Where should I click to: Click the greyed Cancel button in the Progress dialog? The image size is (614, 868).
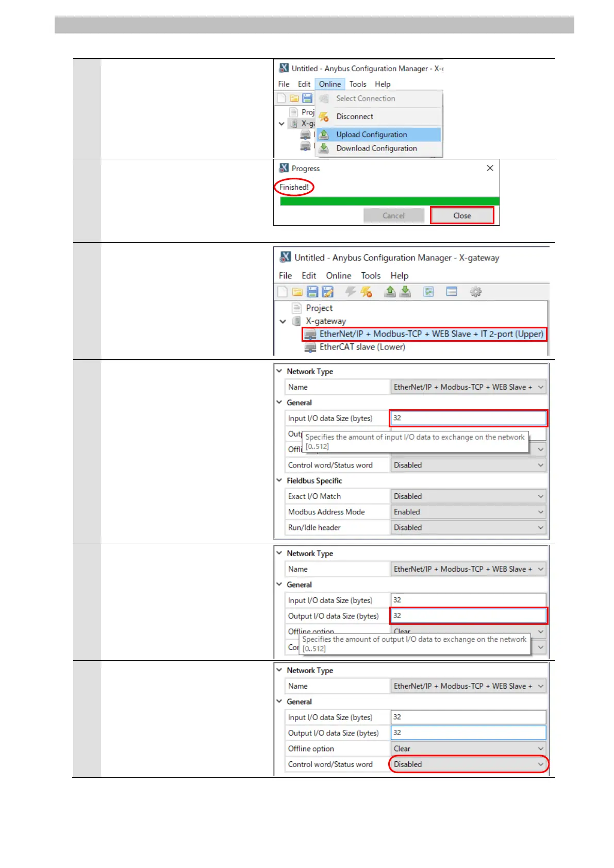point(394,215)
